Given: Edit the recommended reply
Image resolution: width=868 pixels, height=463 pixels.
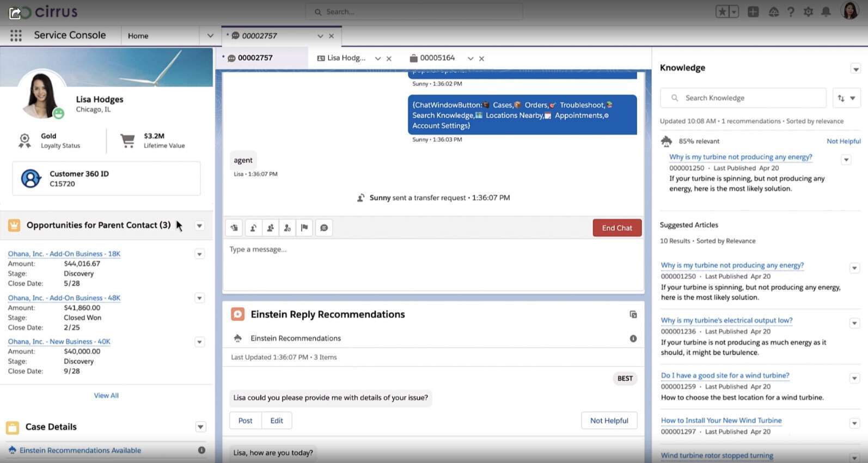Looking at the screenshot, I should (x=277, y=421).
